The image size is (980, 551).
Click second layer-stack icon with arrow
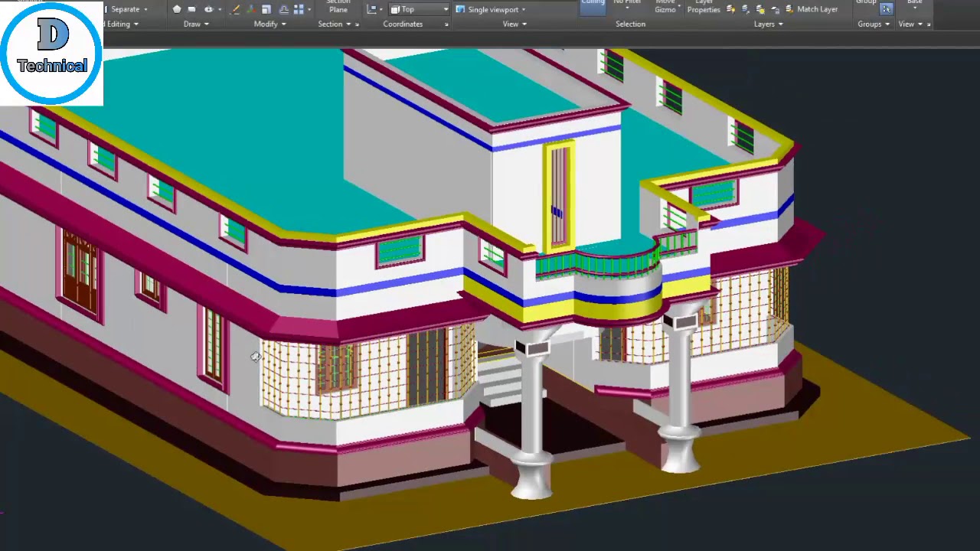tap(746, 9)
